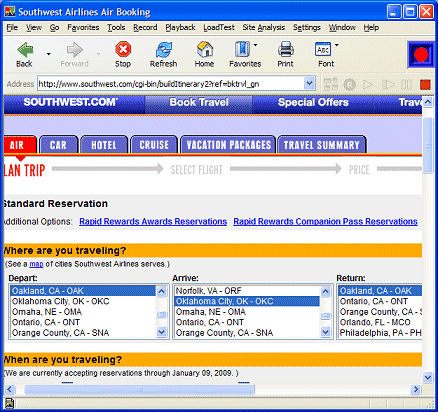438x412 pixels.
Task: Select Oklahoma City in the Arrive list
Action: pos(247,301)
